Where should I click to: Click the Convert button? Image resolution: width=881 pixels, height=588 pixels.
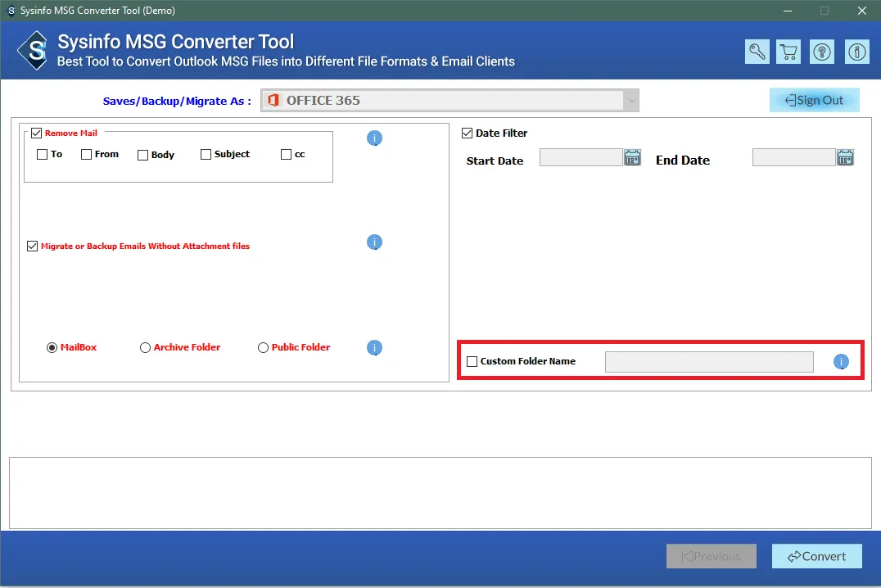(816, 556)
